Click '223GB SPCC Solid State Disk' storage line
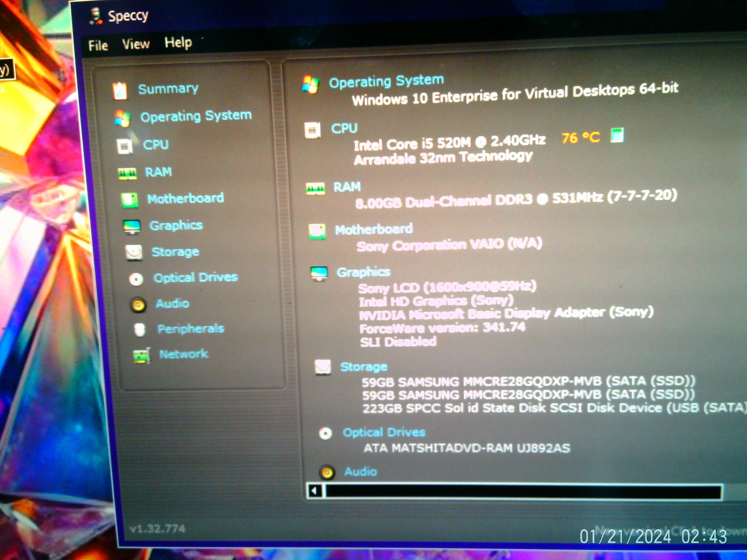Viewport: 747px width, 560px height. 554,408
